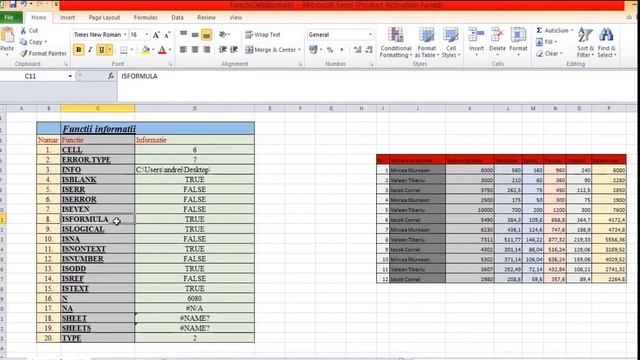Image resolution: width=640 pixels, height=360 pixels.
Task: Open text Orientation options
Action: (x=223, y=35)
